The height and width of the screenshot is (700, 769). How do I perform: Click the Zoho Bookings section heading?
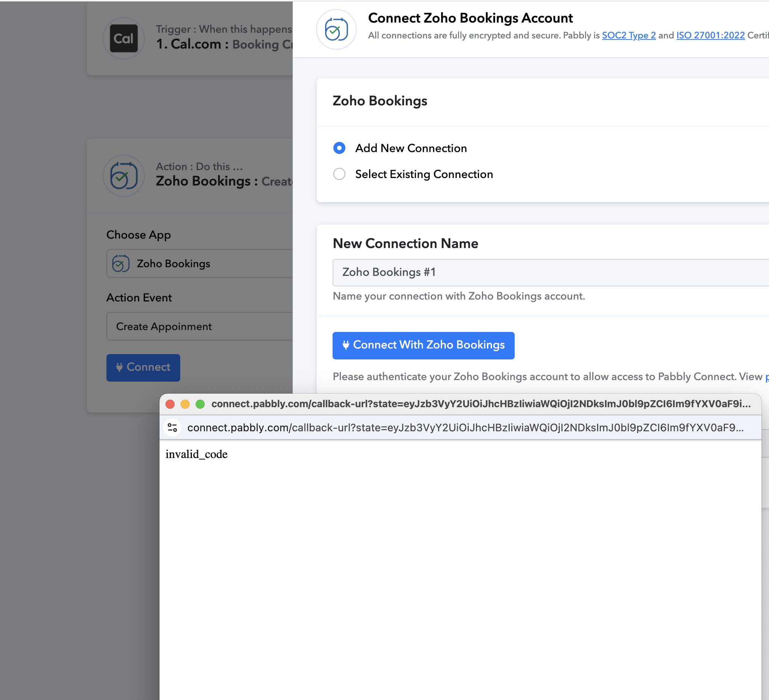(x=380, y=101)
